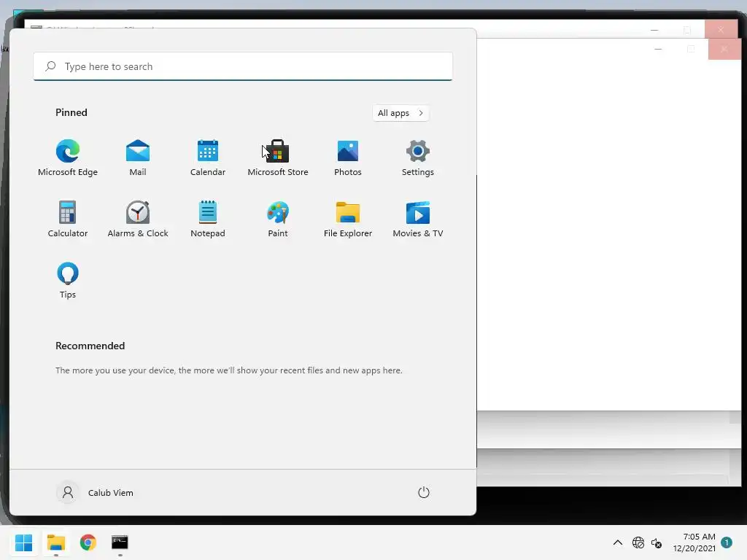Focus the Type here to search box

click(243, 66)
